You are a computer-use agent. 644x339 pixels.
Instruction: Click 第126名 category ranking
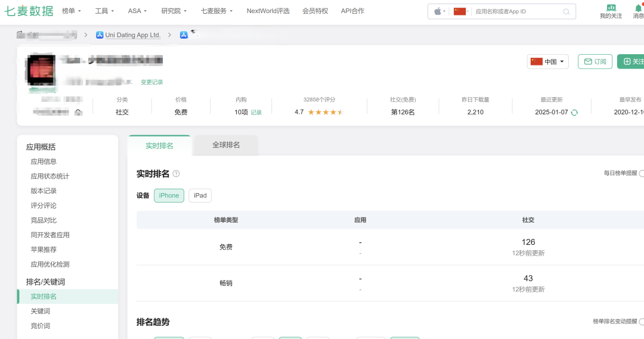[x=402, y=112]
